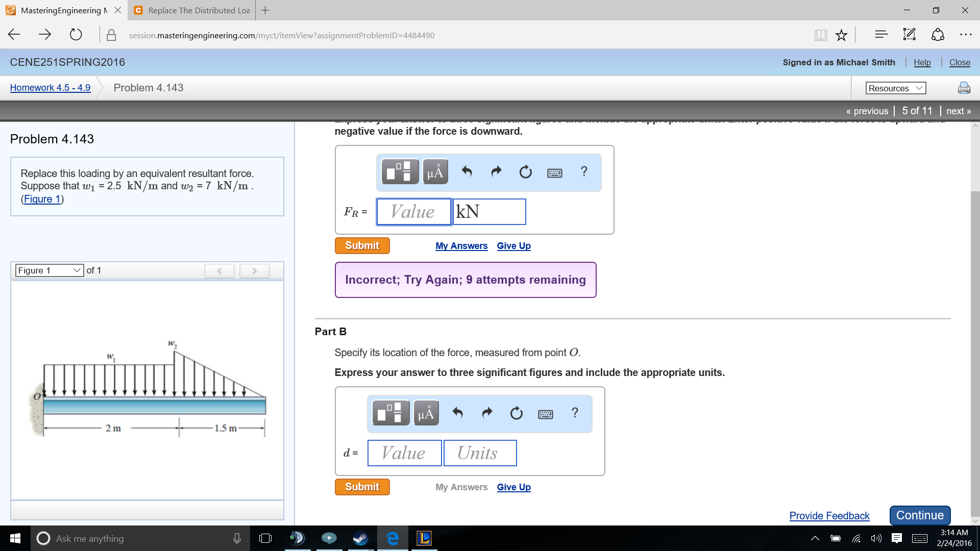Give up on Part B
The height and width of the screenshot is (551, 980).
tap(513, 487)
